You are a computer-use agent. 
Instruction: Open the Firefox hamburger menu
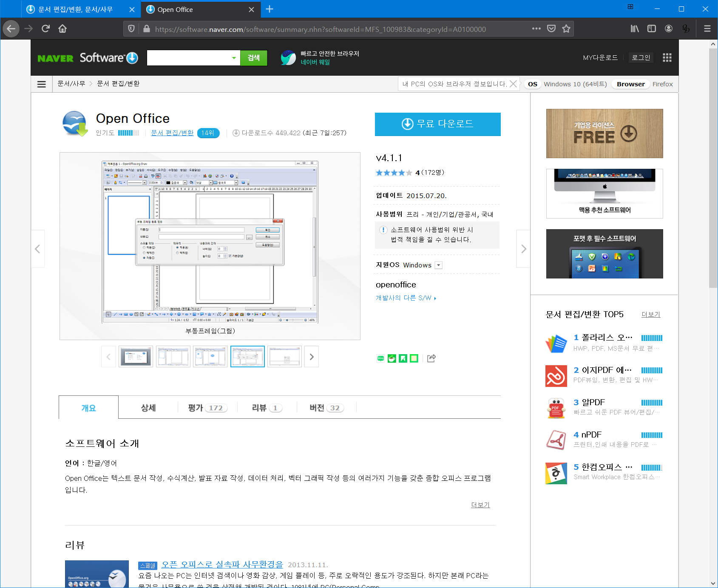[x=707, y=28]
